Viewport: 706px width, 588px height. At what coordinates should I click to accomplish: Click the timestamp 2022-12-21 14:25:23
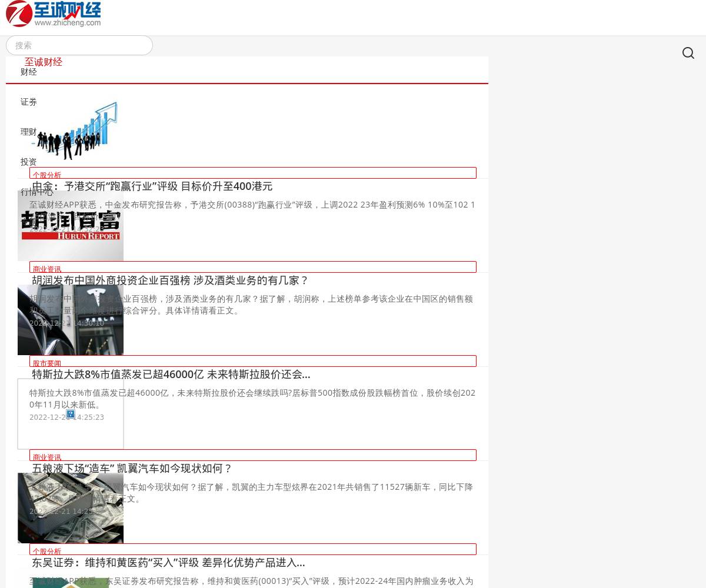coord(66,417)
